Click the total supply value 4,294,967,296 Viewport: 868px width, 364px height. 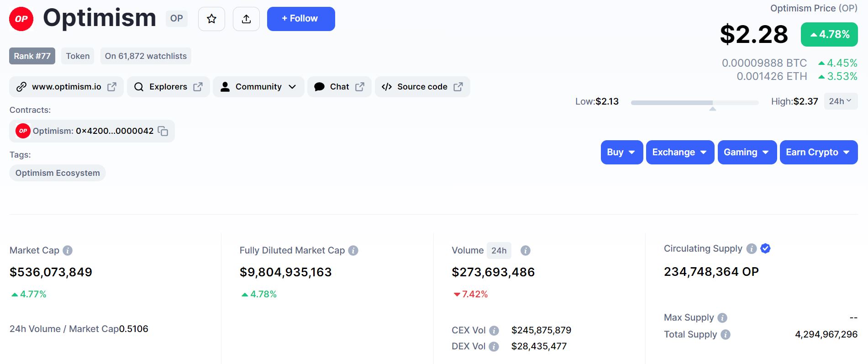click(x=826, y=334)
